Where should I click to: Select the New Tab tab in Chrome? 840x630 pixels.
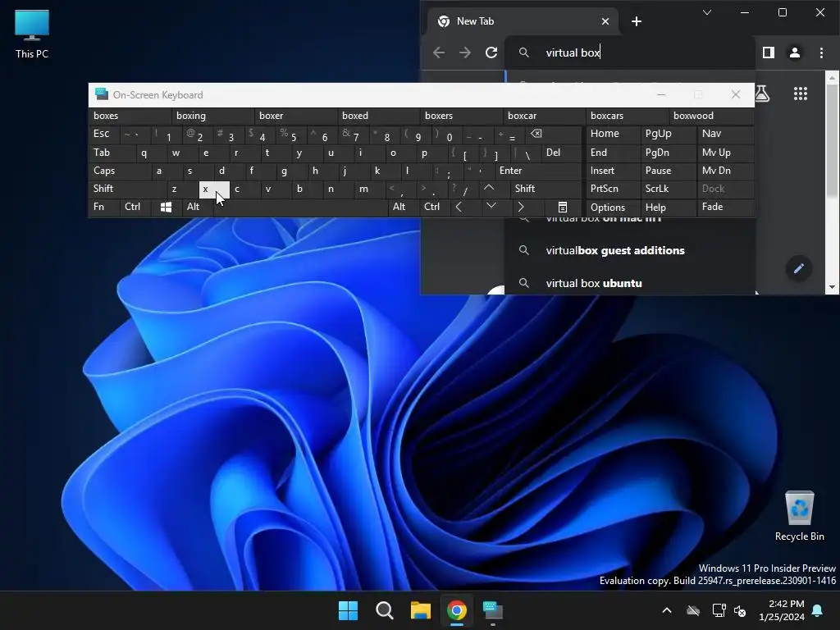point(523,21)
